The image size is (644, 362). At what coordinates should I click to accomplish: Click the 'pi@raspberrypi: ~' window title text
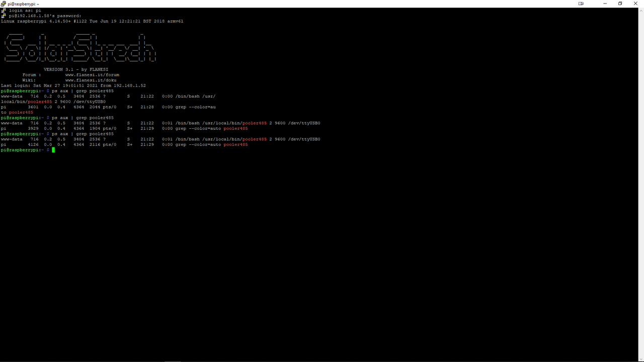coord(23,4)
